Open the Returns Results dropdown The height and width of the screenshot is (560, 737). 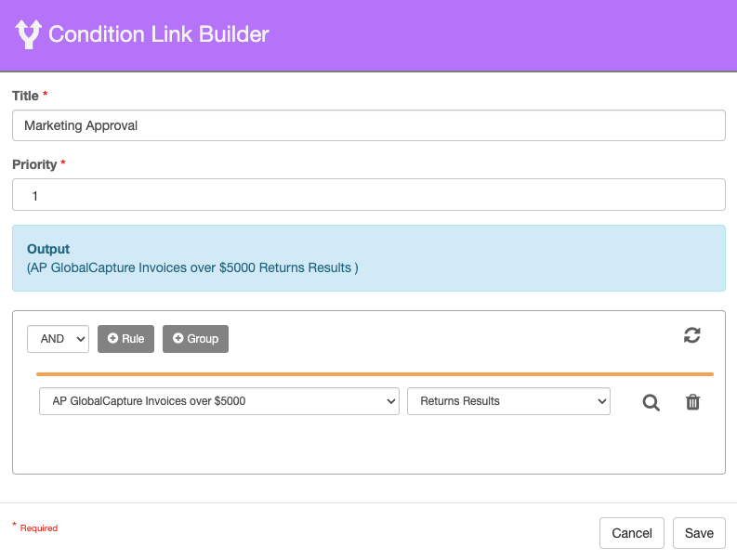coord(508,401)
